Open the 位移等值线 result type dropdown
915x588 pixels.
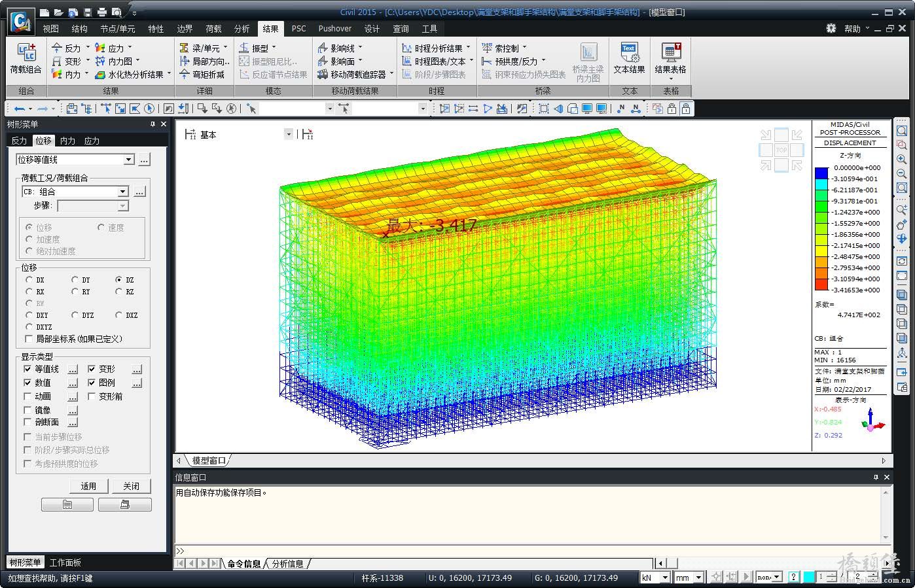(129, 160)
